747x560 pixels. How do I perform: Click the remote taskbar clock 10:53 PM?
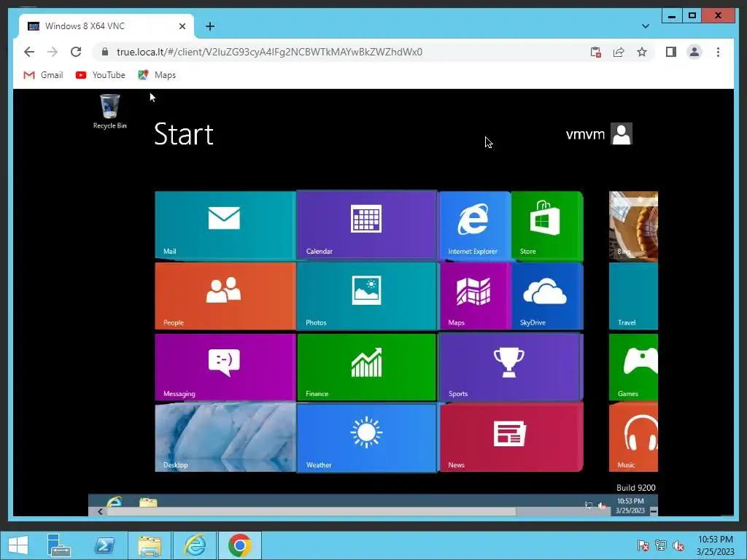pyautogui.click(x=630, y=506)
